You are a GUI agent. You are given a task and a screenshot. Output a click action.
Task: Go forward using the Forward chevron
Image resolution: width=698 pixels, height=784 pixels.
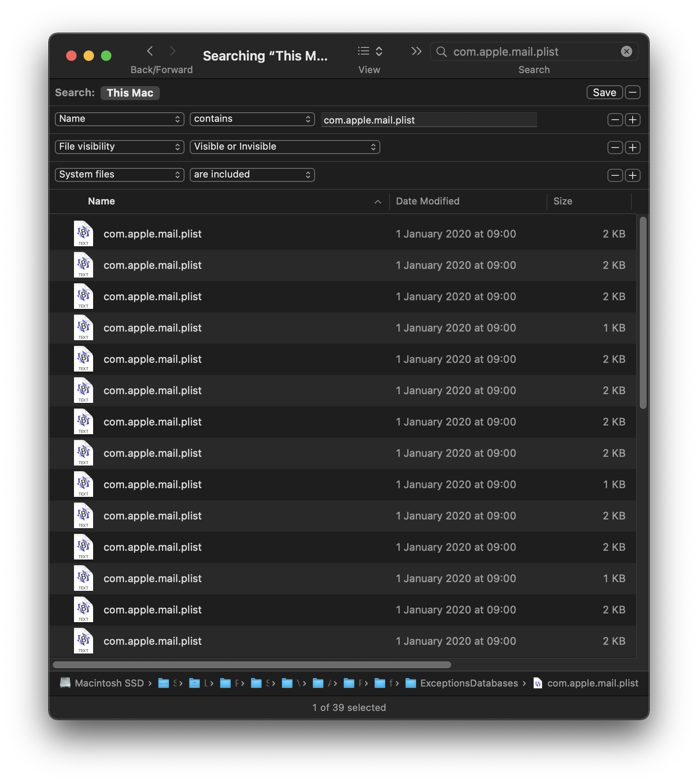point(173,51)
